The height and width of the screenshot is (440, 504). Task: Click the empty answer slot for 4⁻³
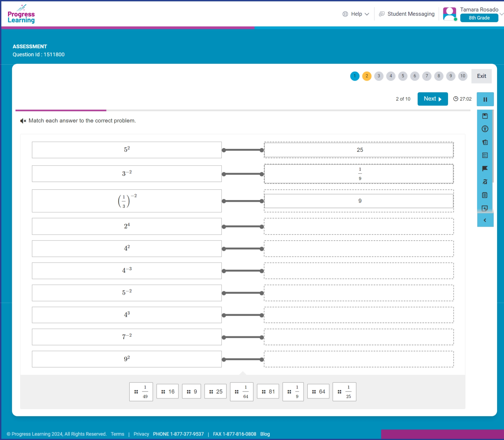click(359, 271)
